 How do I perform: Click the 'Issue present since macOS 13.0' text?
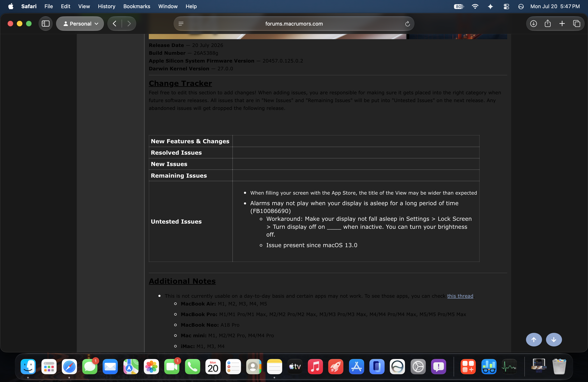click(312, 245)
